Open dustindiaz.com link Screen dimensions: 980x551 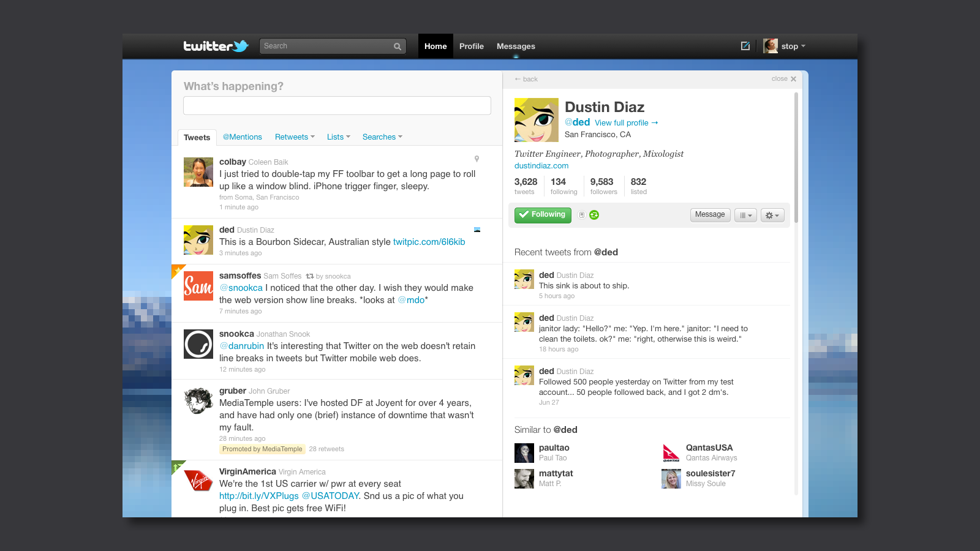[x=541, y=166]
